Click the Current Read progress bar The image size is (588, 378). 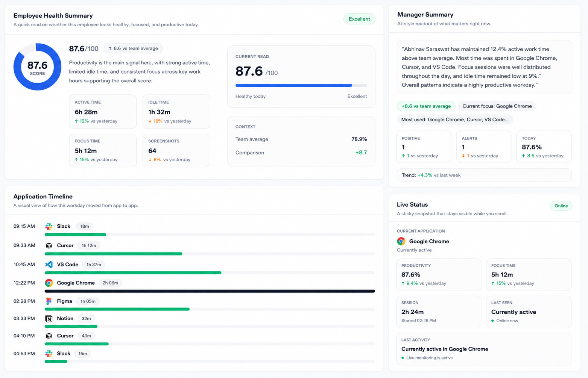[301, 85]
